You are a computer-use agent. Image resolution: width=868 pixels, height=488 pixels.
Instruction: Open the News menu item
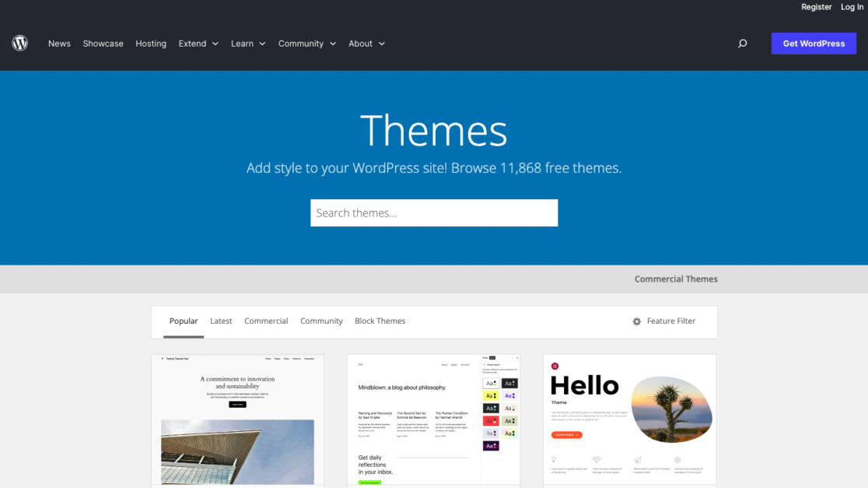coord(59,44)
